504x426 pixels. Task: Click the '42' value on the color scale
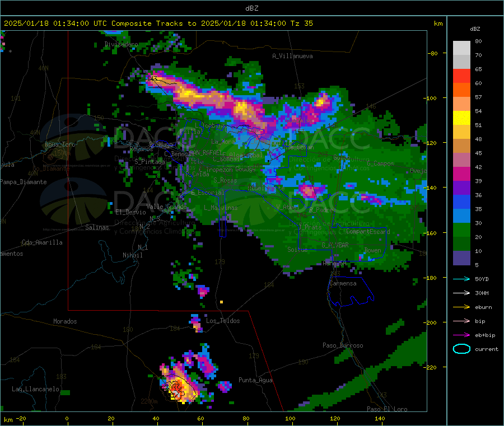478,167
